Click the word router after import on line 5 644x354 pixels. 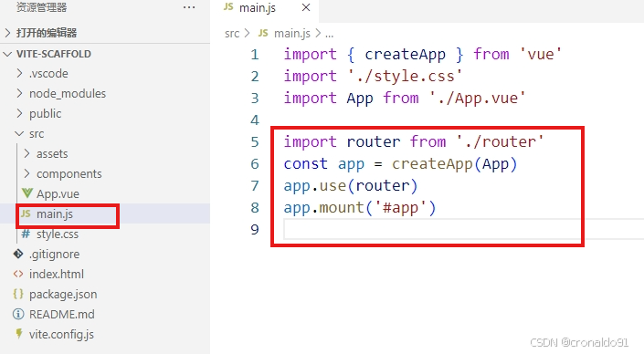tap(373, 142)
